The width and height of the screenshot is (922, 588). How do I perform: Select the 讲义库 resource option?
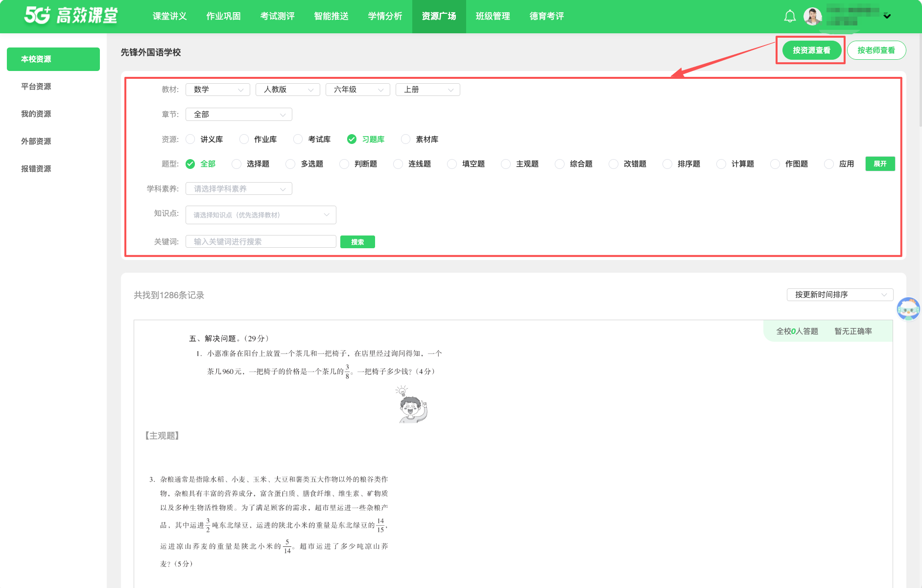[205, 140]
